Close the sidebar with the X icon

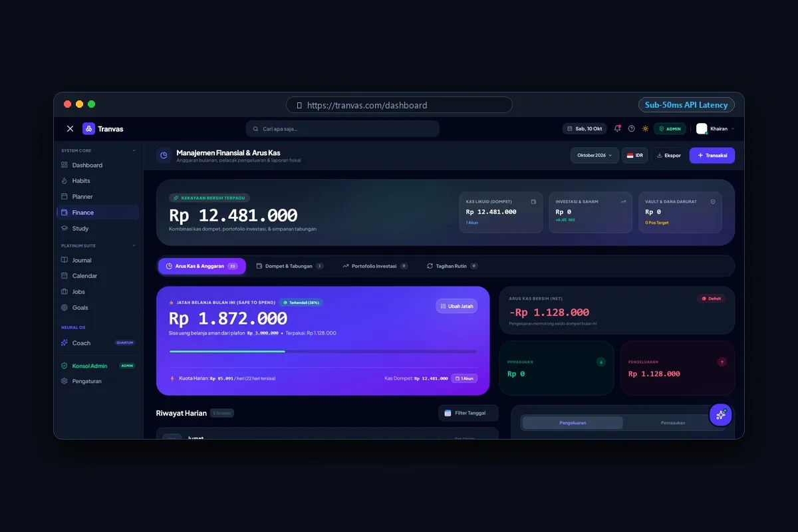coord(70,129)
